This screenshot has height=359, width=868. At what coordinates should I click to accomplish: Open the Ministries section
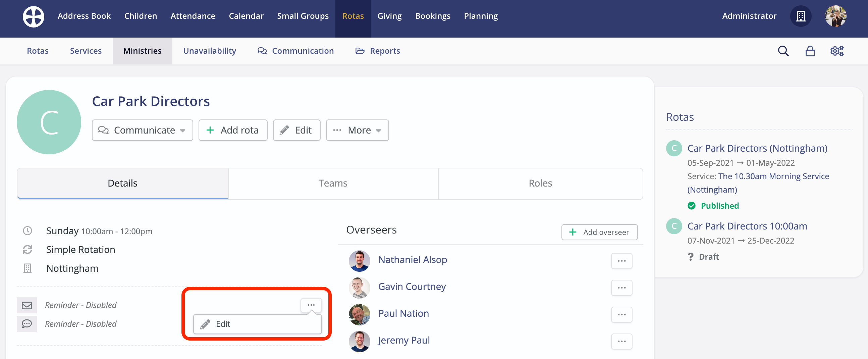(x=142, y=51)
